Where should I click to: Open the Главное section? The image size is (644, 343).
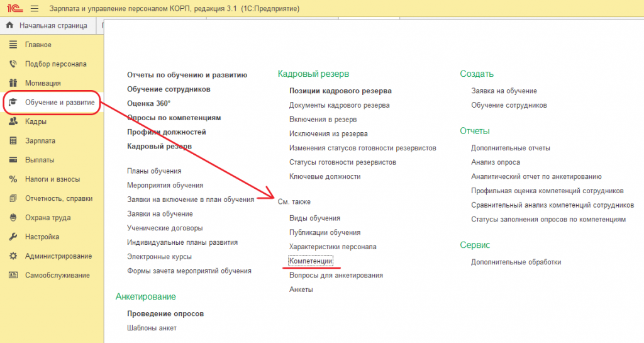pos(38,45)
